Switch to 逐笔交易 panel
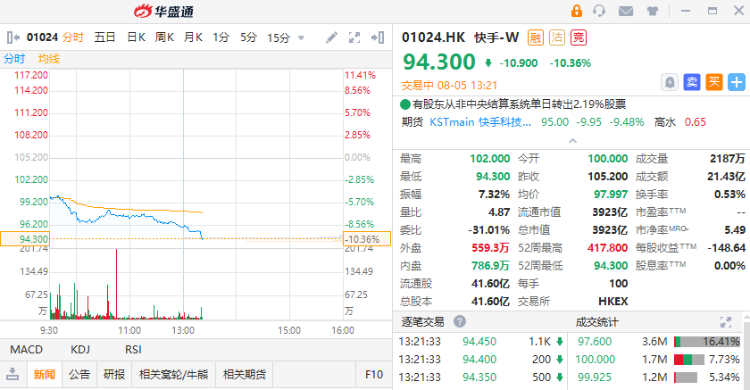This screenshot has height=390, width=750. [422, 322]
